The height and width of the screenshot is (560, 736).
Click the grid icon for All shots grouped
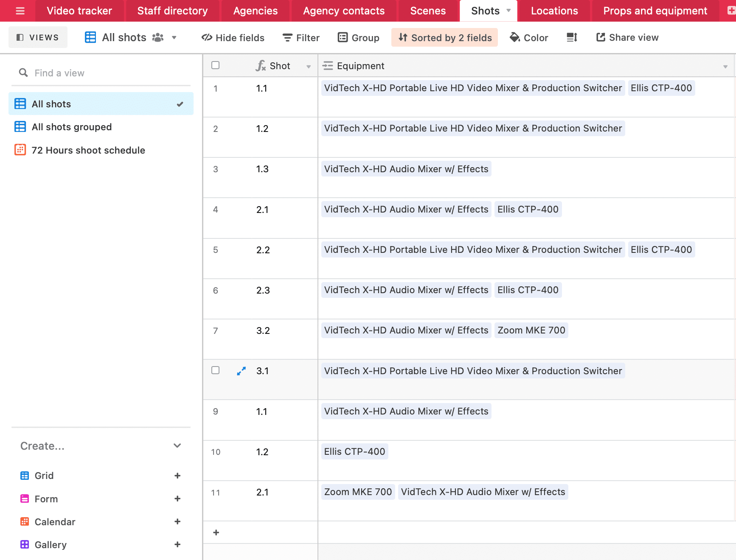click(20, 127)
